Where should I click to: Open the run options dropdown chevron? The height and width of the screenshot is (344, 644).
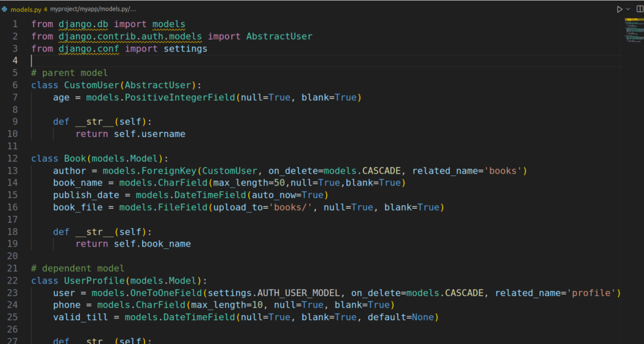tap(628, 9)
